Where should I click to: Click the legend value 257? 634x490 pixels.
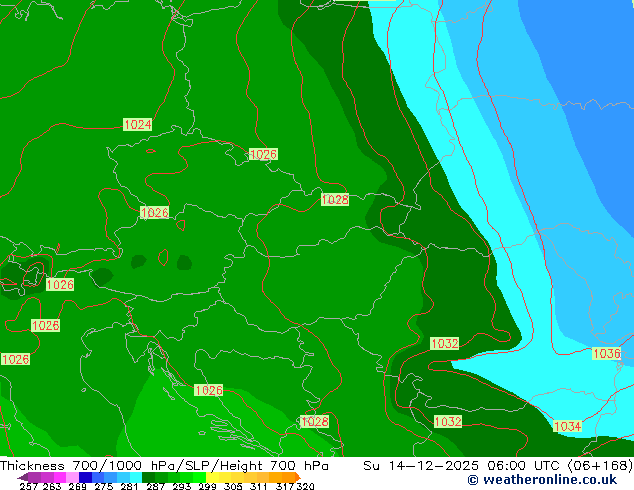coord(28,486)
